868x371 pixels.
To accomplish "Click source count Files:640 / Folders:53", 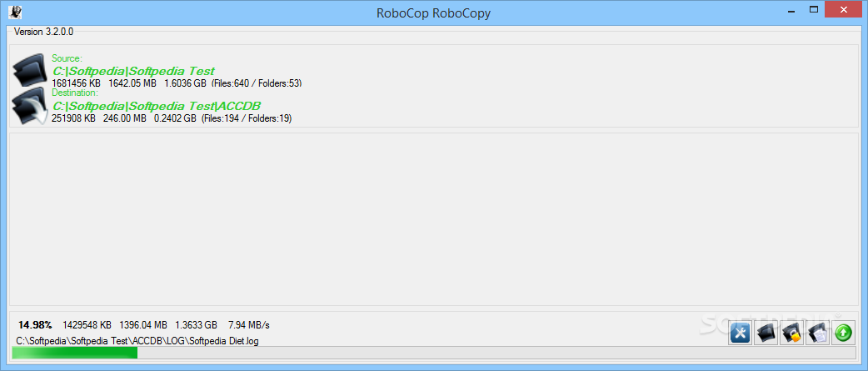I will click(x=257, y=83).
